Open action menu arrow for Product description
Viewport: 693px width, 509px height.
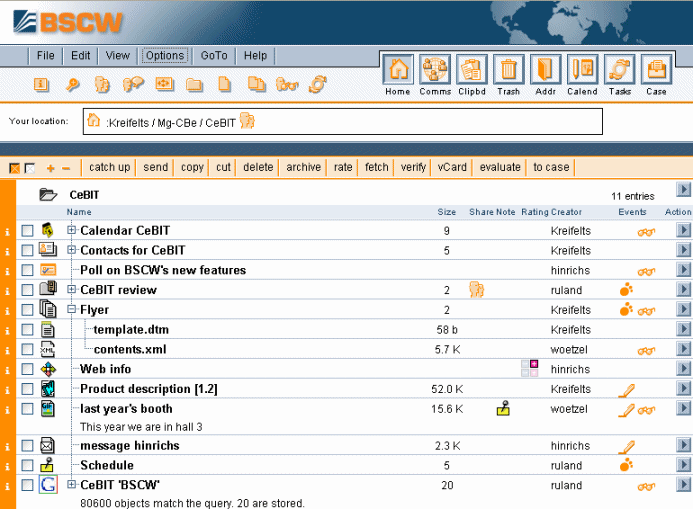point(683,389)
